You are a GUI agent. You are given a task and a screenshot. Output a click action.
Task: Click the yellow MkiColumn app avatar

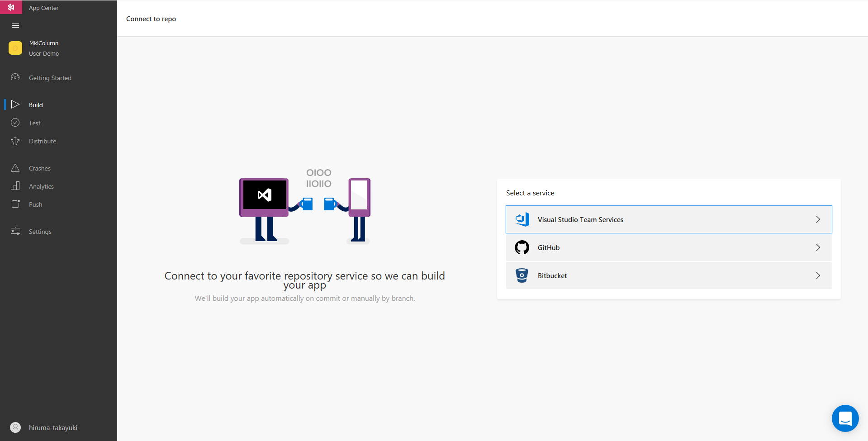[x=15, y=48]
